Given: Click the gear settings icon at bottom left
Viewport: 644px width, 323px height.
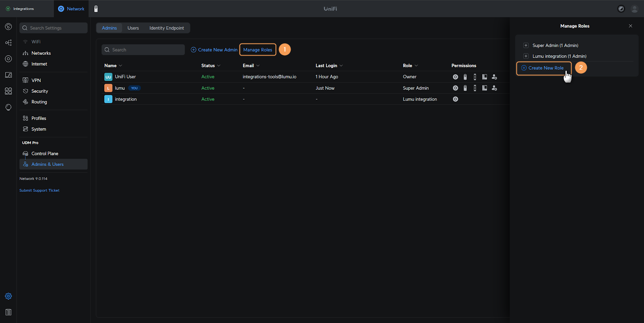Looking at the screenshot, I should (x=8, y=296).
